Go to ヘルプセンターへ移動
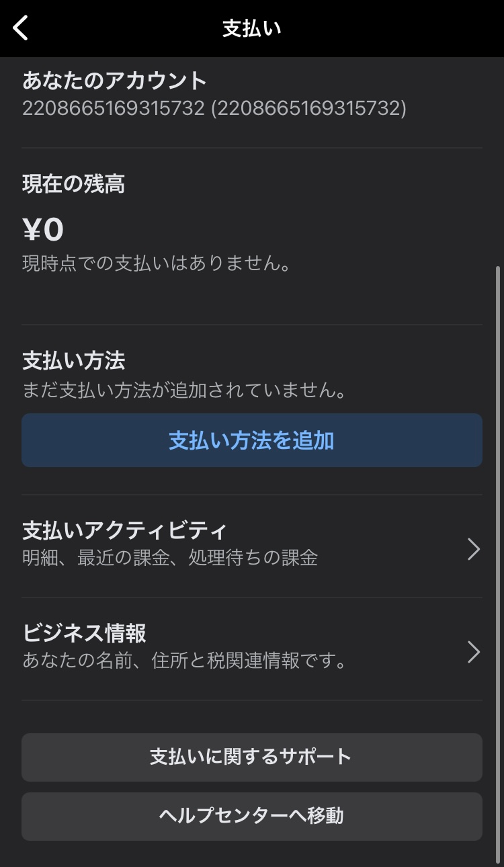504x867 pixels. (x=251, y=816)
